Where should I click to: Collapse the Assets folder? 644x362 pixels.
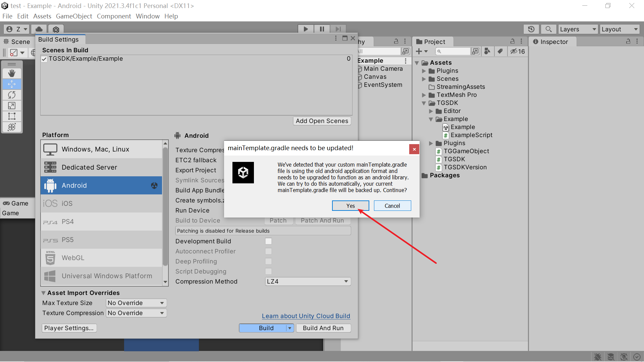tap(417, 63)
